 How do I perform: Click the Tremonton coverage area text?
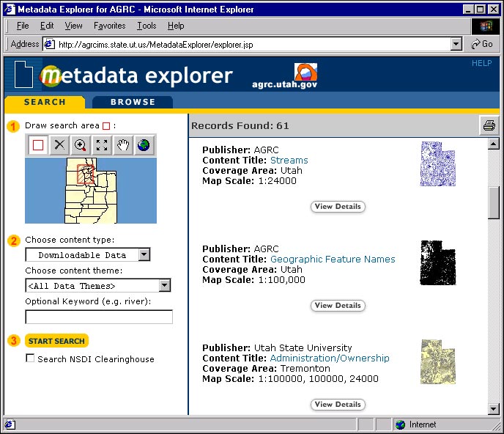(x=305, y=368)
